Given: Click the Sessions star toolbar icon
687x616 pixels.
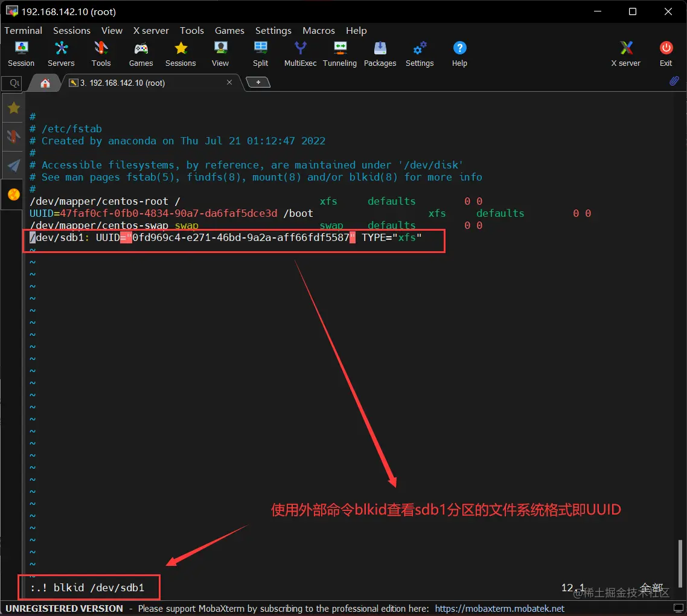Looking at the screenshot, I should tap(181, 54).
